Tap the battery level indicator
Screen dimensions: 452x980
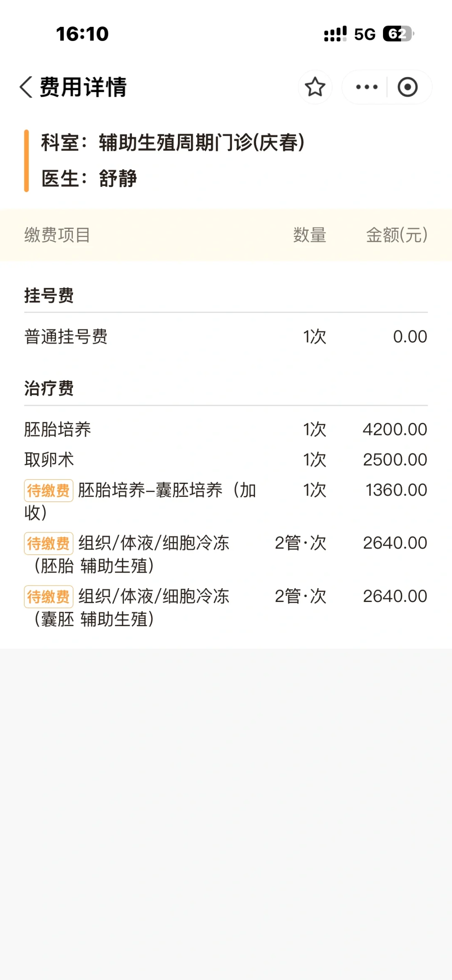point(398,34)
